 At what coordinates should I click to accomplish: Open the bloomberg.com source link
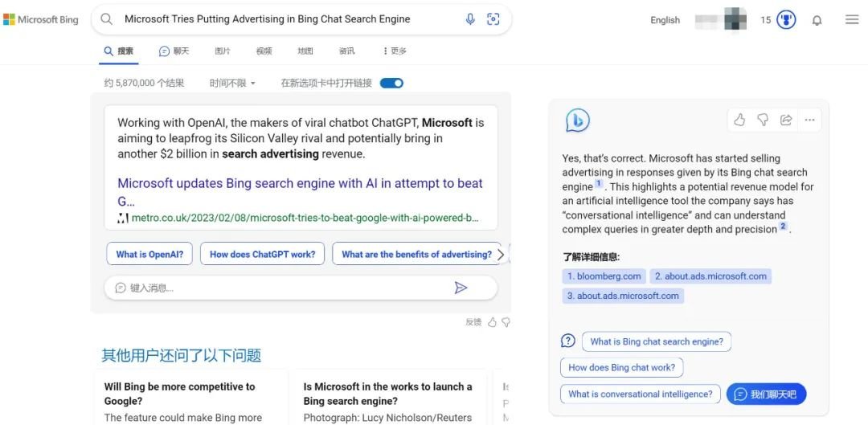click(x=604, y=276)
